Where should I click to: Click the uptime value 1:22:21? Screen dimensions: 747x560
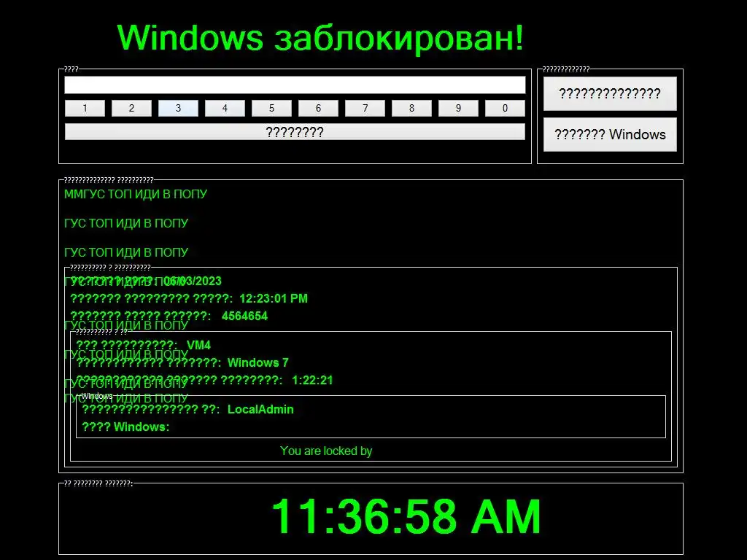pyautogui.click(x=312, y=381)
